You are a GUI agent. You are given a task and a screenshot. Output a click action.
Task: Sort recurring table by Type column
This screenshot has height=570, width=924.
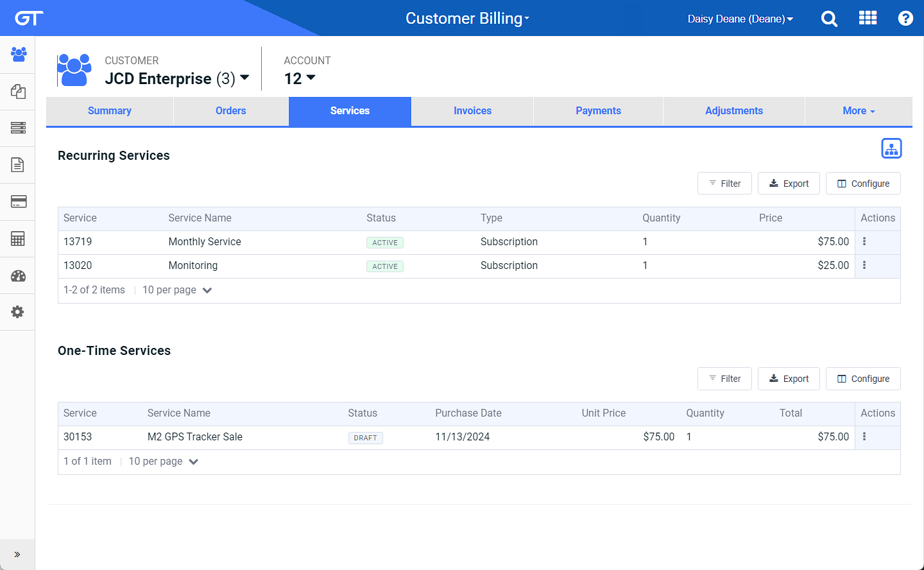click(x=492, y=218)
